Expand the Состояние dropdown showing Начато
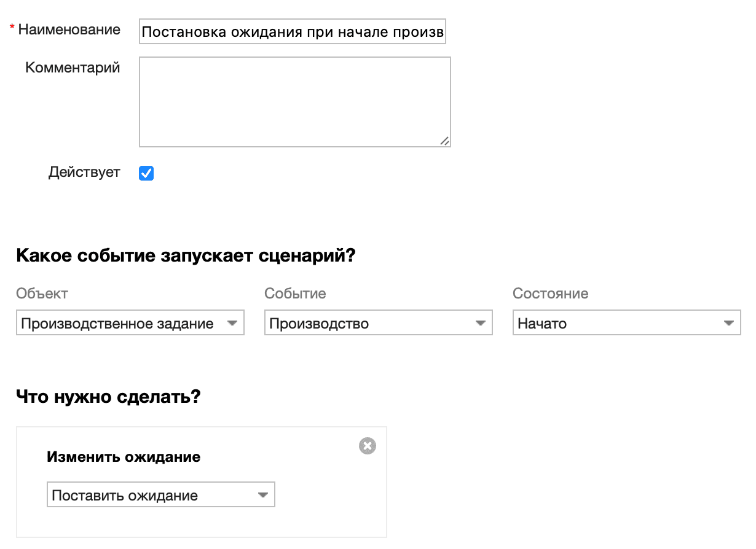This screenshot has height=549, width=756. point(626,322)
